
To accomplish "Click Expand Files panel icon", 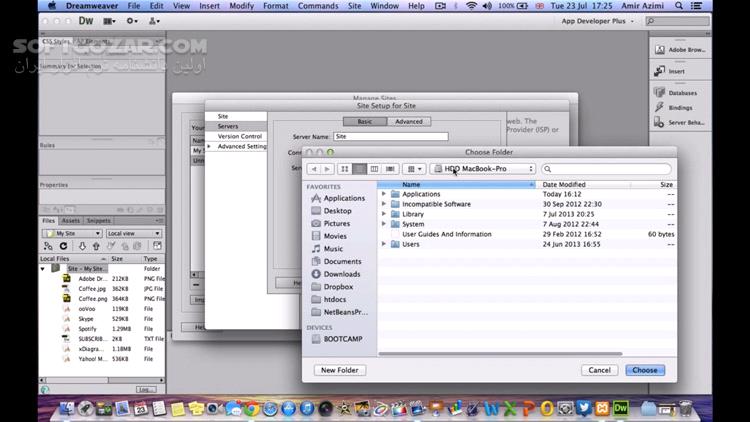I will [157, 246].
